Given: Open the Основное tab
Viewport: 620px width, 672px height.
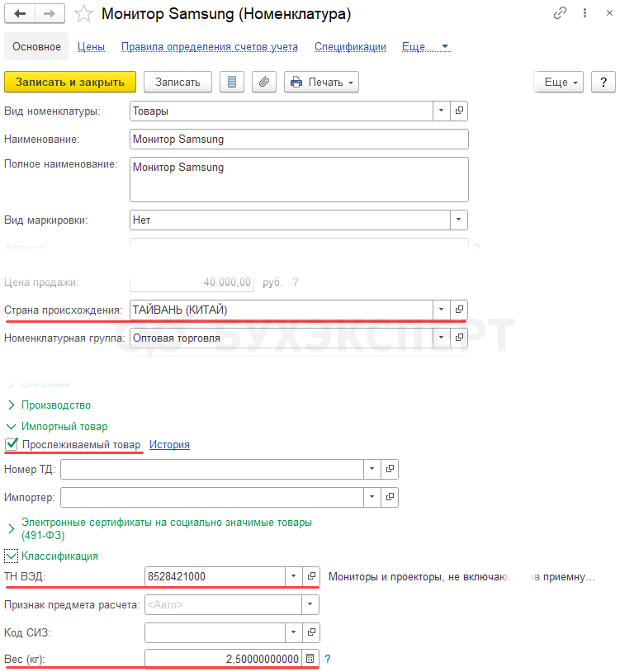Looking at the screenshot, I should point(36,46).
